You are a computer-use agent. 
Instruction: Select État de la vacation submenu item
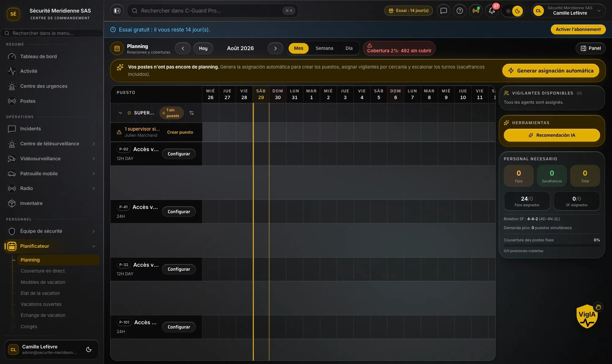point(40,293)
